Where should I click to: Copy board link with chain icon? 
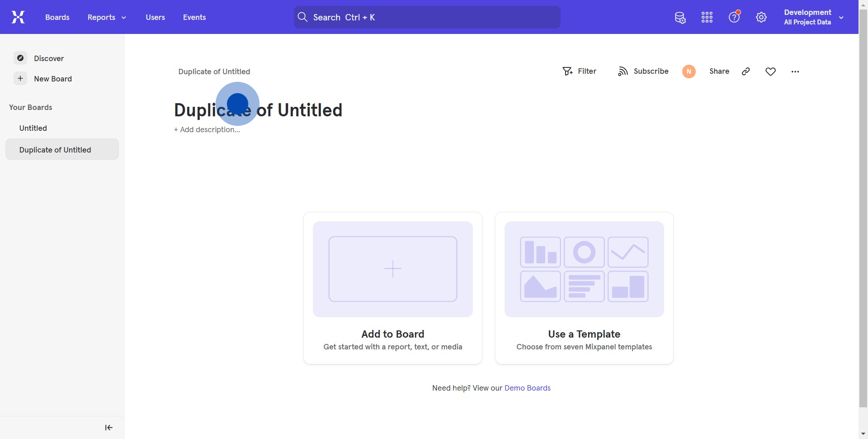click(746, 72)
